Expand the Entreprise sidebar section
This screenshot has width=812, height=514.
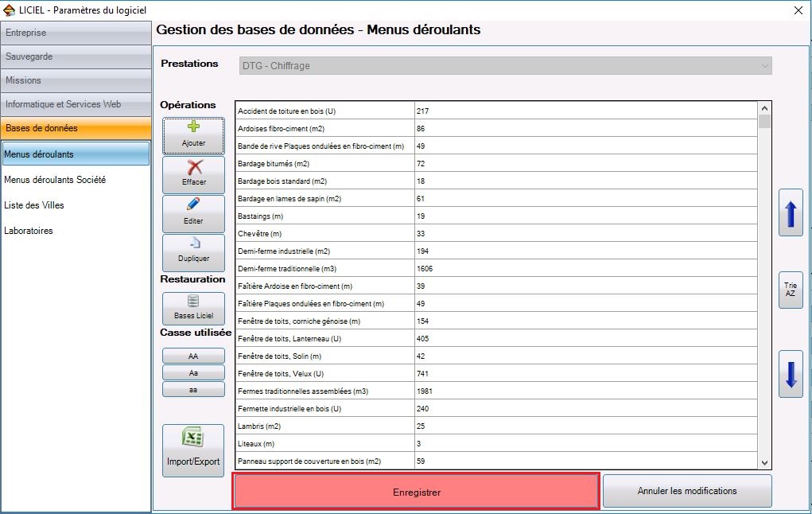coord(76,33)
